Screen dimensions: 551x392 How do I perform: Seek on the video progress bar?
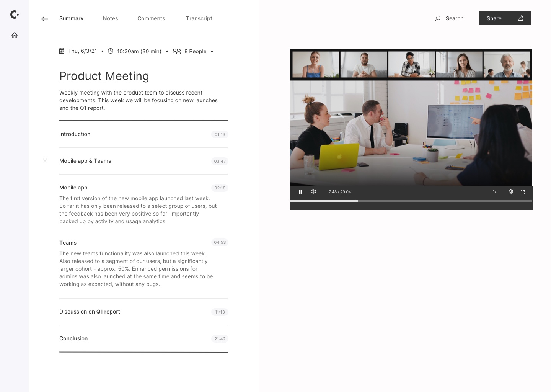pyautogui.click(x=411, y=201)
